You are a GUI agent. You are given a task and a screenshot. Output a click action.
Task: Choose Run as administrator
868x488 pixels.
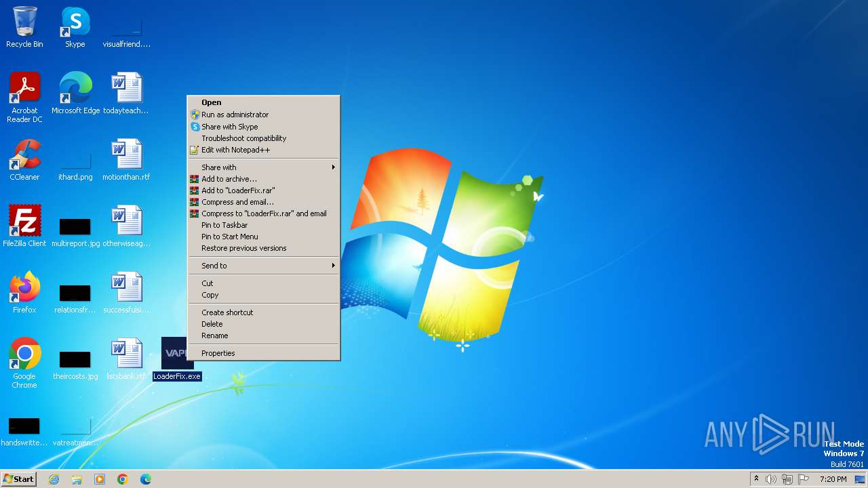264,115
